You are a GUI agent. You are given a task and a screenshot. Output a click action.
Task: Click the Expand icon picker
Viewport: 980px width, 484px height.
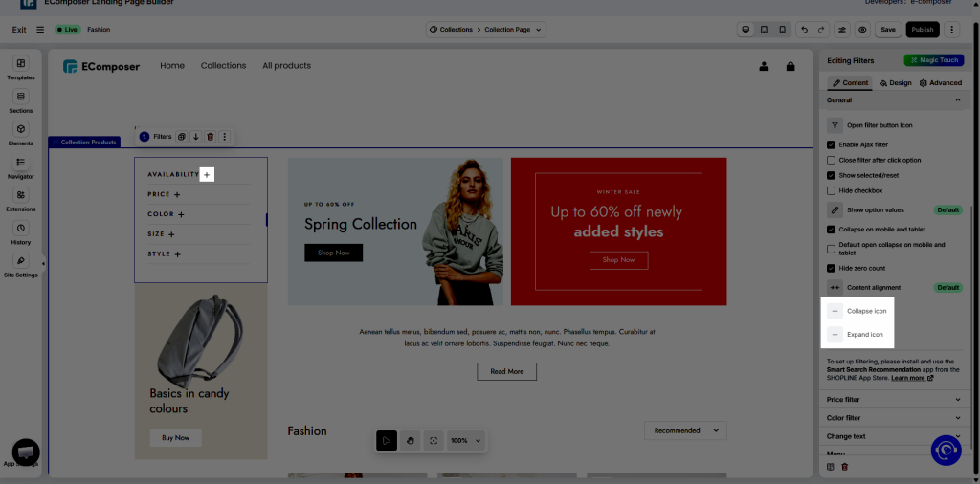tap(835, 335)
